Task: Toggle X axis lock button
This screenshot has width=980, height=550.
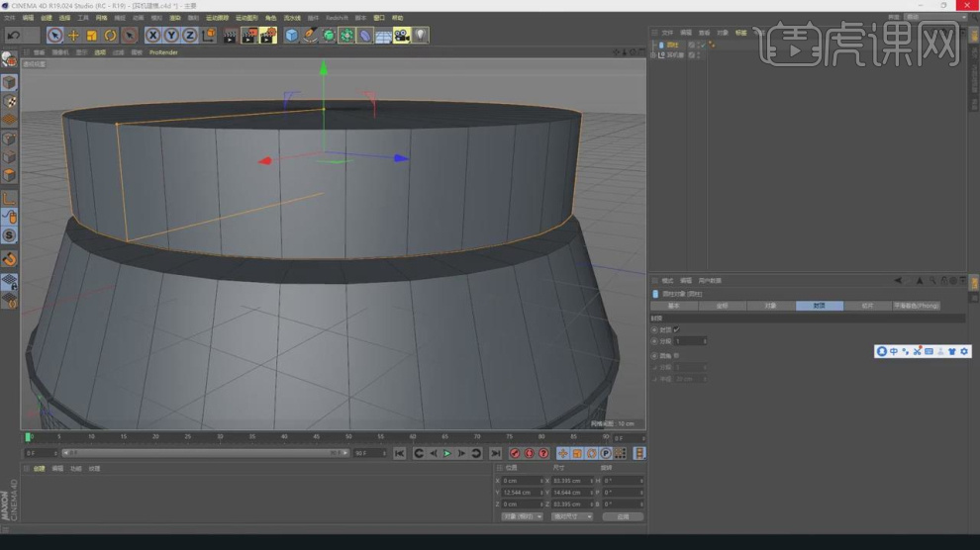Action: pyautogui.click(x=153, y=36)
